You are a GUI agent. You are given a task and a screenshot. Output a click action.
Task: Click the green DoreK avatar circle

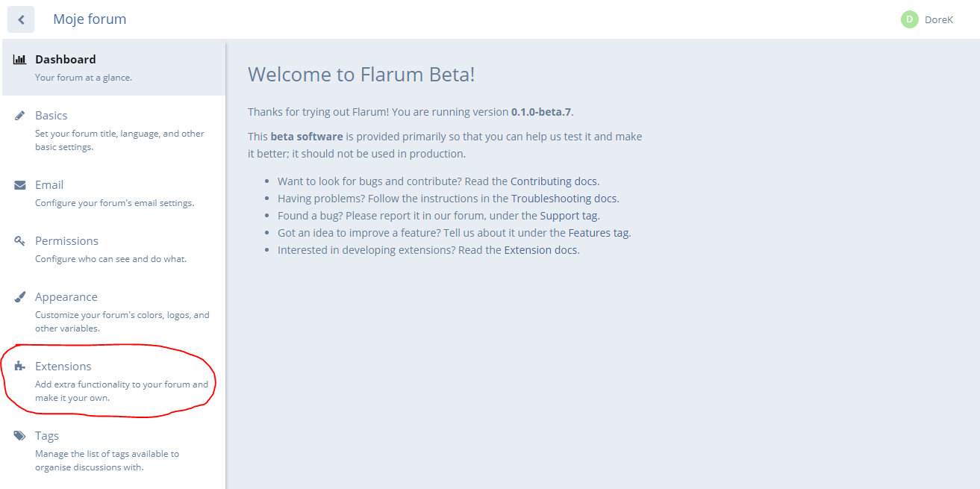909,19
